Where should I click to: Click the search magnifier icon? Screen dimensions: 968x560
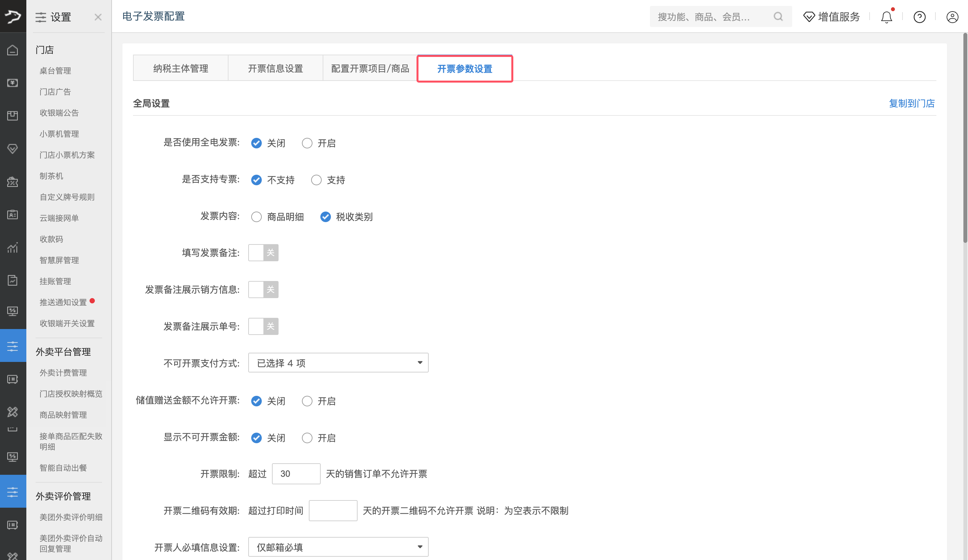pyautogui.click(x=778, y=16)
